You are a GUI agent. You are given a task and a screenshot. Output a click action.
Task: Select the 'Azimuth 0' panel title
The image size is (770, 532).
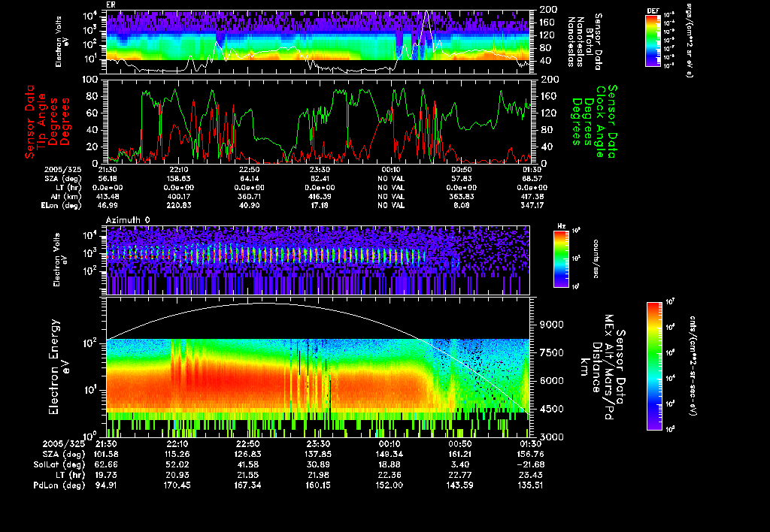tap(128, 220)
